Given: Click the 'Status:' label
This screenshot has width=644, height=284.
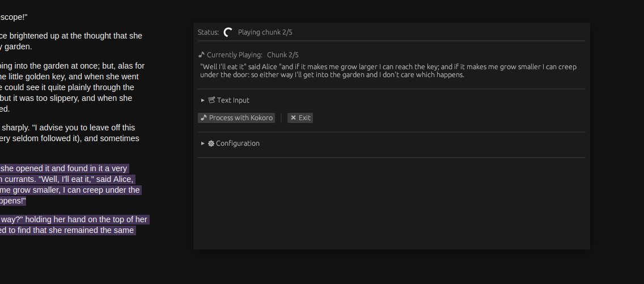Looking at the screenshot, I should [208, 32].
